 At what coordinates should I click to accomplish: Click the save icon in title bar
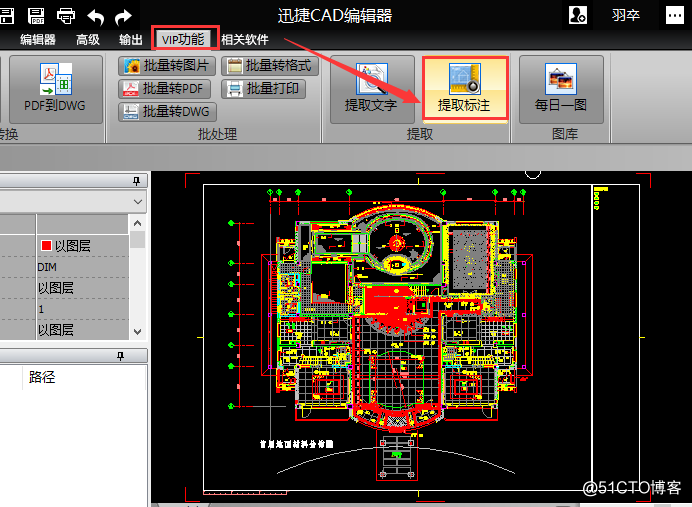click(6, 16)
